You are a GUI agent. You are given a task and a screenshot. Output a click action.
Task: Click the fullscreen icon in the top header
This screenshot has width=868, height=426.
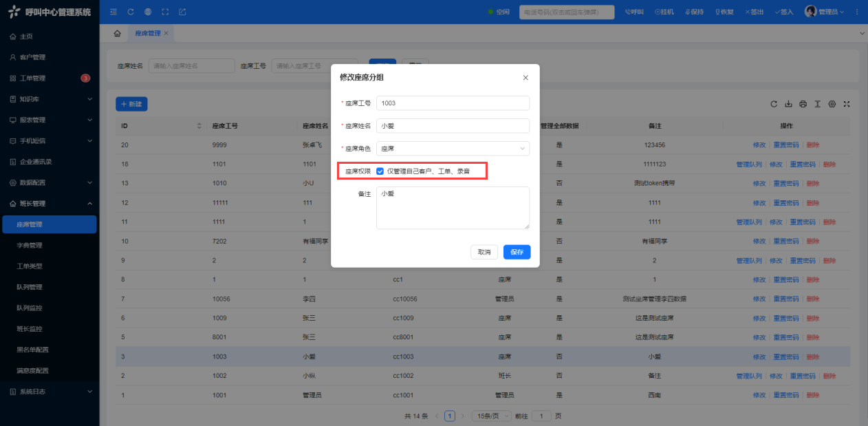click(165, 12)
